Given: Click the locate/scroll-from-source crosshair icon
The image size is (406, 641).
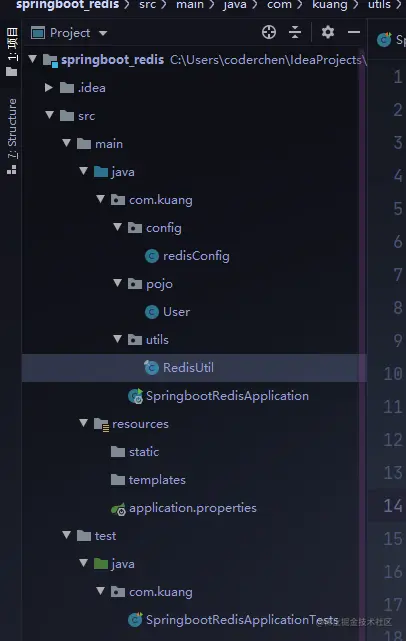Looking at the screenshot, I should 269,32.
